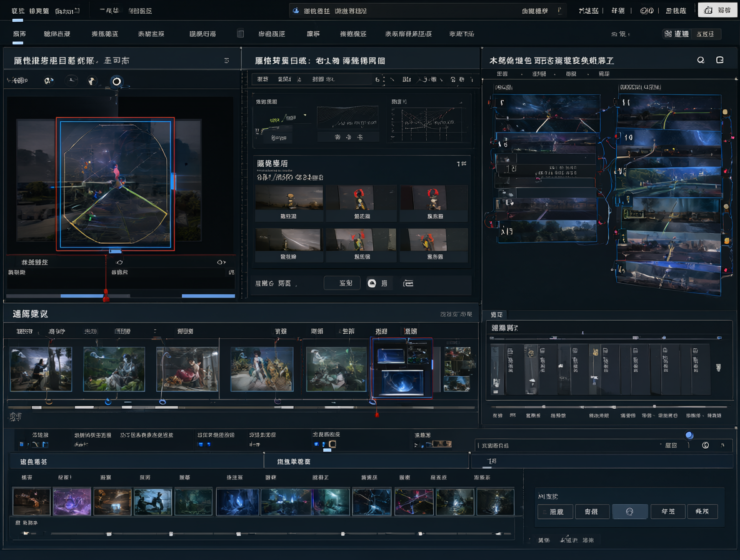Select the first item with blue underline in the second menu row
This screenshot has width=740, height=560.
point(19,34)
